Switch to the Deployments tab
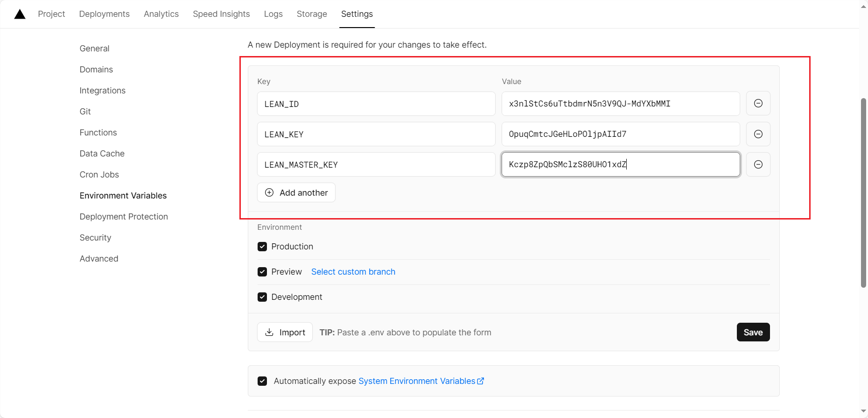Image resolution: width=868 pixels, height=418 pixels. point(104,14)
